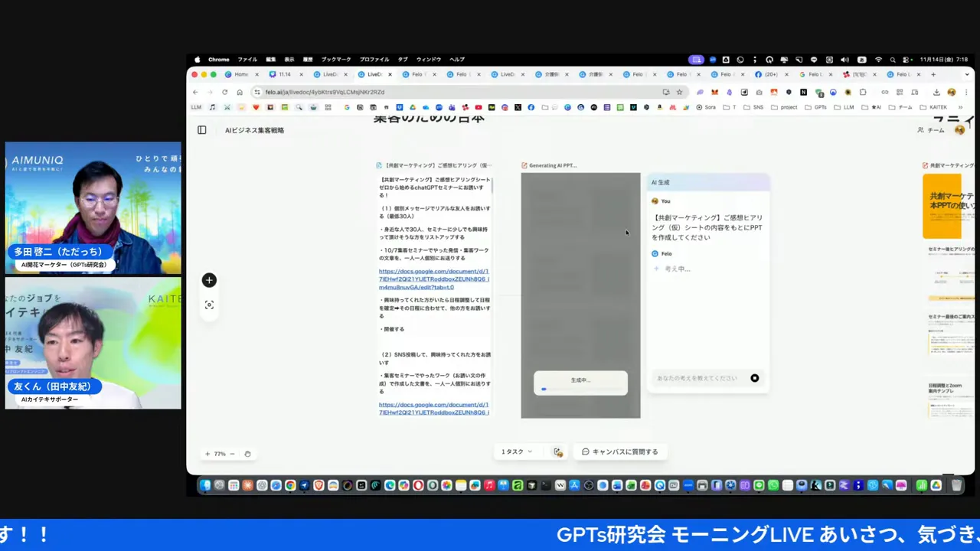Screen dimensions: 980x551
Task: Select the focus/locate tool below the plus button
Action: (x=209, y=305)
